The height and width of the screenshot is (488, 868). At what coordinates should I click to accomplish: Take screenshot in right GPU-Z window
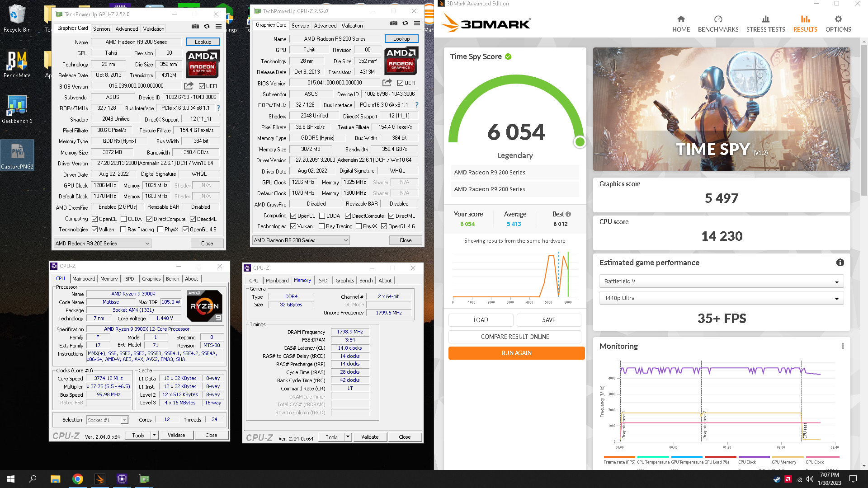[393, 23]
